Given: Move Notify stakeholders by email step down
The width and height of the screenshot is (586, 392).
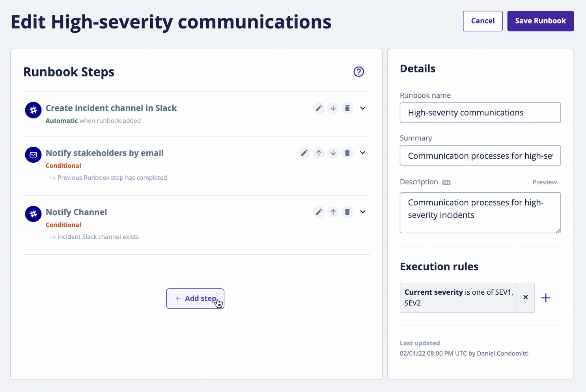Looking at the screenshot, I should 333,153.
